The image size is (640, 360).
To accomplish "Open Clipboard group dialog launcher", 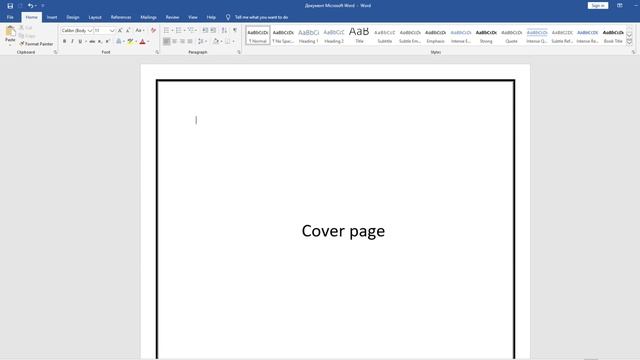I will 56,52.
